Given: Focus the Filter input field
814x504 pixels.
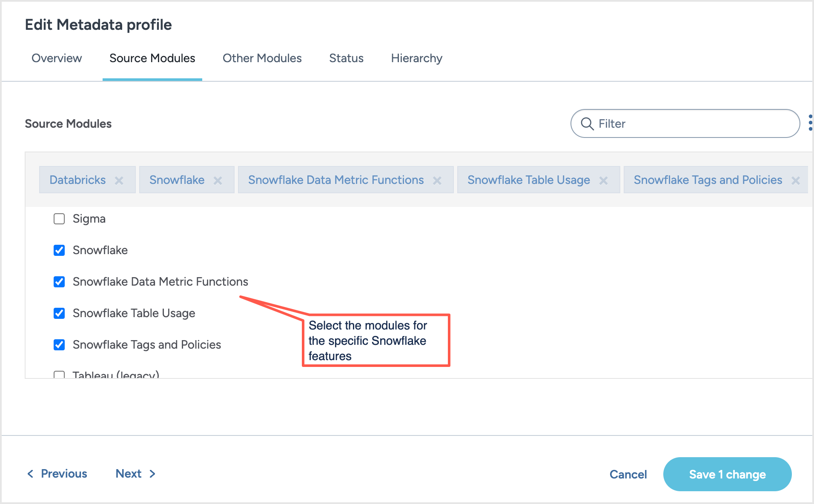Looking at the screenshot, I should [685, 123].
